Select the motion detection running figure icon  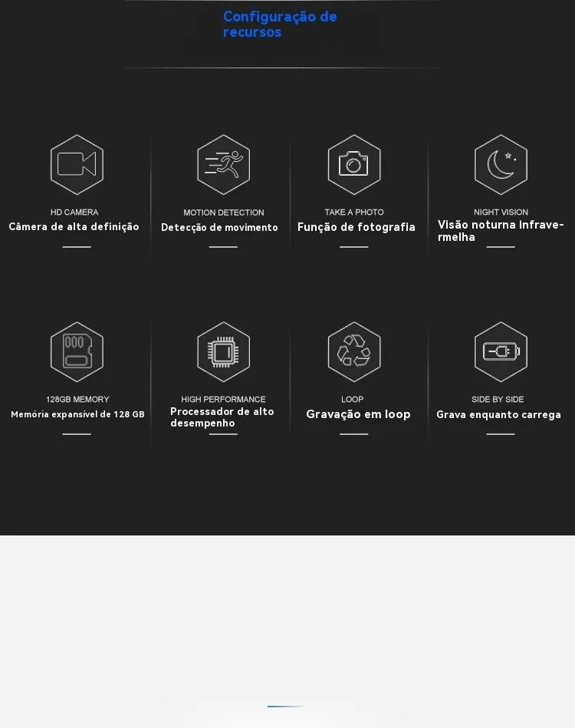tap(223, 164)
